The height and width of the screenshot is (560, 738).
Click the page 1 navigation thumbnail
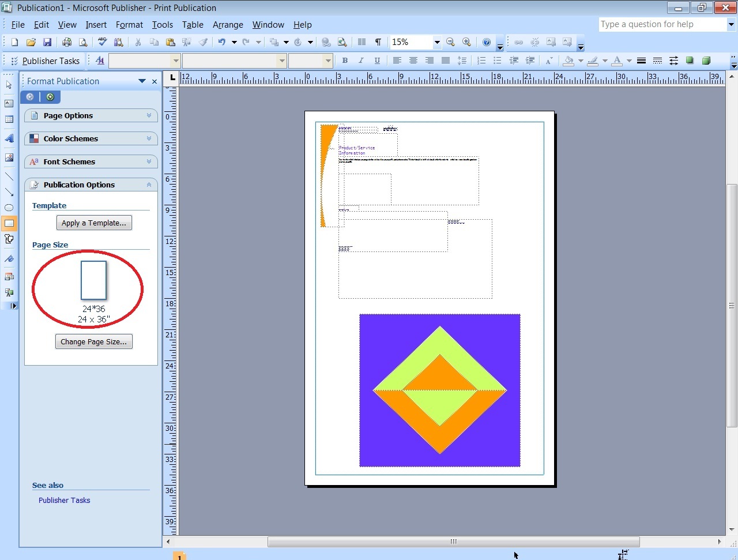point(179,556)
